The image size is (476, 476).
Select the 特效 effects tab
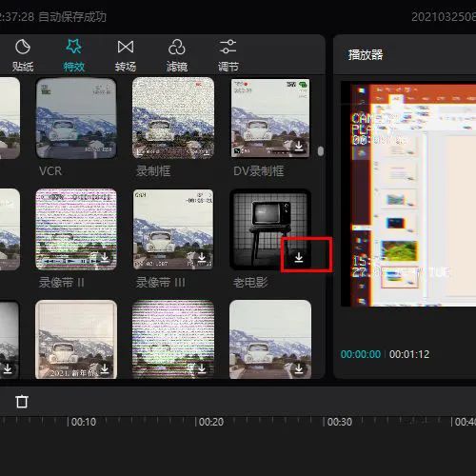coord(73,56)
